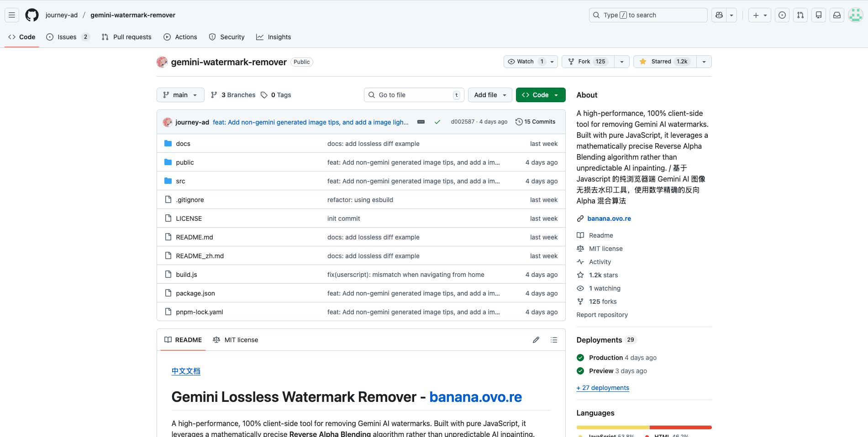Focus the Type / to search box
868x437 pixels.
pos(648,15)
